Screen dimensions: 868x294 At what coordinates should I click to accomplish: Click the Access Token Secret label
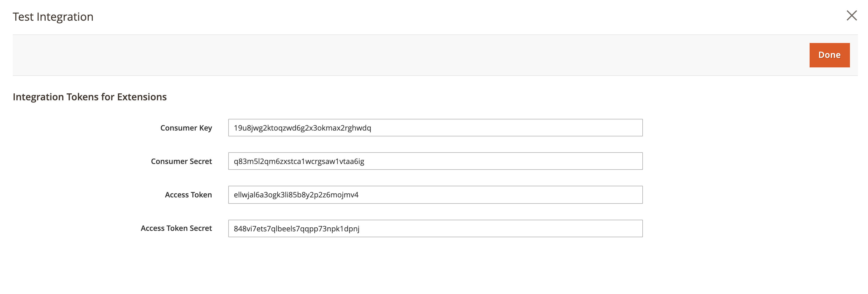pyautogui.click(x=176, y=228)
